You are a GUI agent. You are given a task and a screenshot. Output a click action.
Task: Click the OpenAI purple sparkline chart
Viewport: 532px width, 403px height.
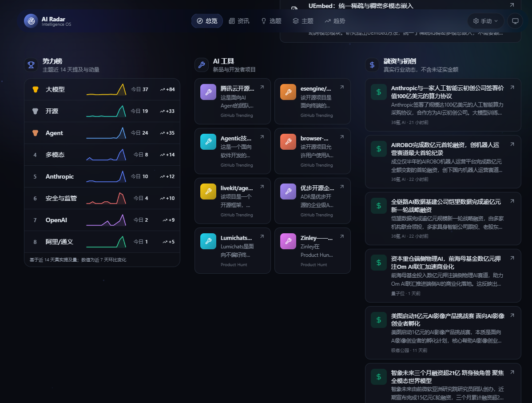tap(106, 219)
